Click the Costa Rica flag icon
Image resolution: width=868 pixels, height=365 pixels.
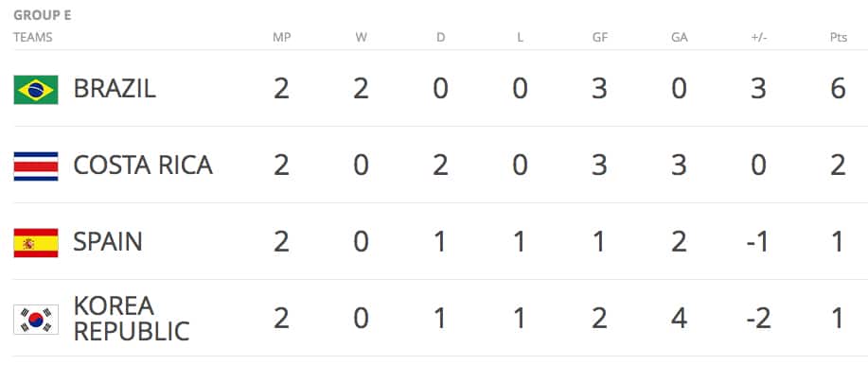point(36,165)
